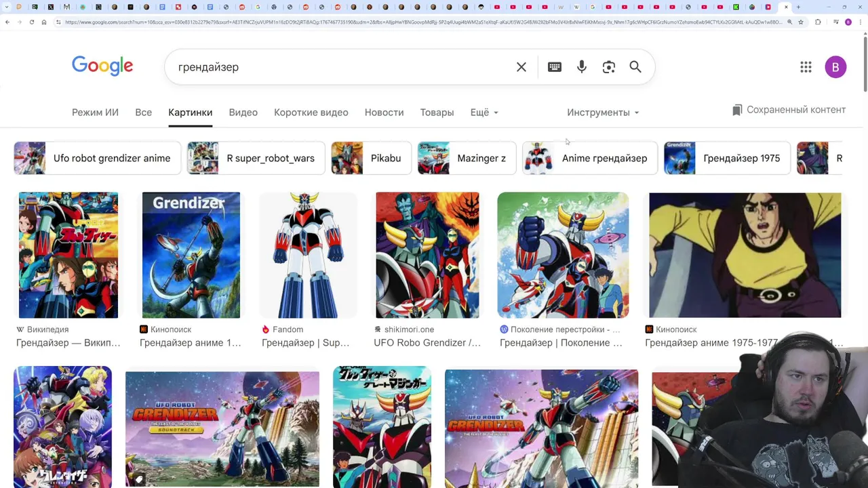The image size is (868, 488).
Task: Filter by Mazinger z chip
Action: click(x=467, y=158)
